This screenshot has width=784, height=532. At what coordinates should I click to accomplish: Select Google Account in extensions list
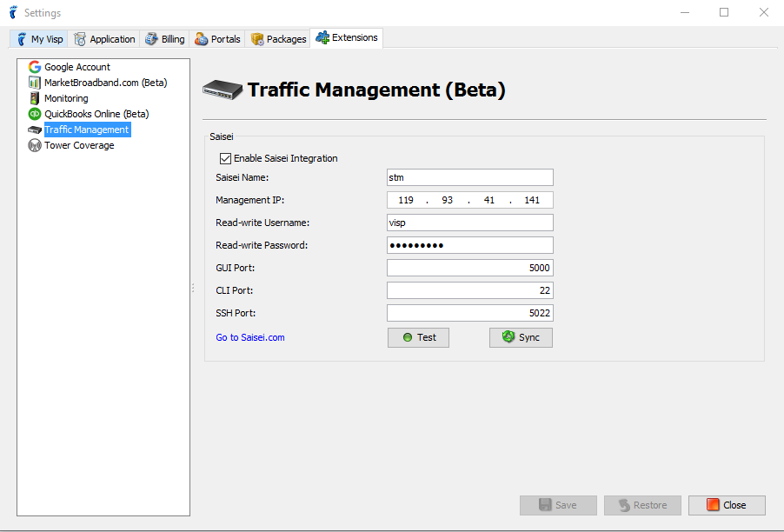point(77,67)
